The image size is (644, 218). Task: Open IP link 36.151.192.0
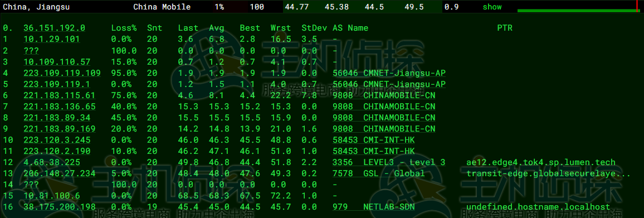(x=54, y=28)
